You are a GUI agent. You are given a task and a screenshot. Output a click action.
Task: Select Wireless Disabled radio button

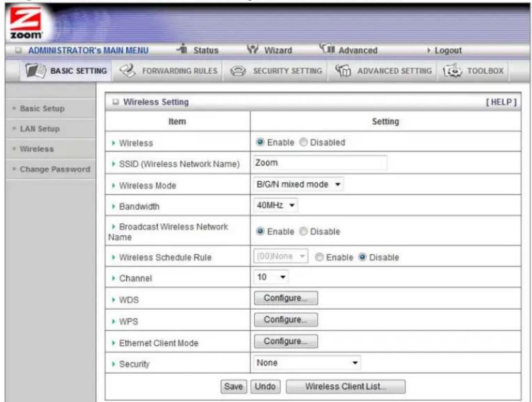coord(303,142)
